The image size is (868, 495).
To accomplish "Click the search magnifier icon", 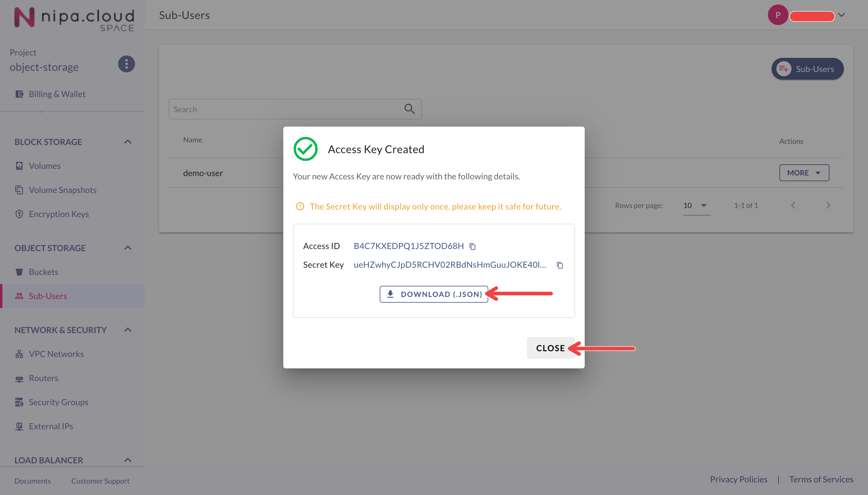I will [x=409, y=109].
